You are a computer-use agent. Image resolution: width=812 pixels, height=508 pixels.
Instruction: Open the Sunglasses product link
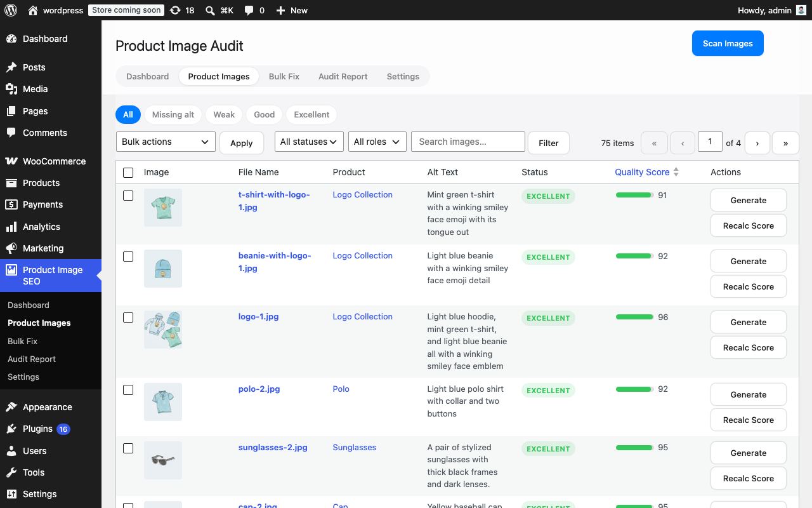tap(355, 447)
